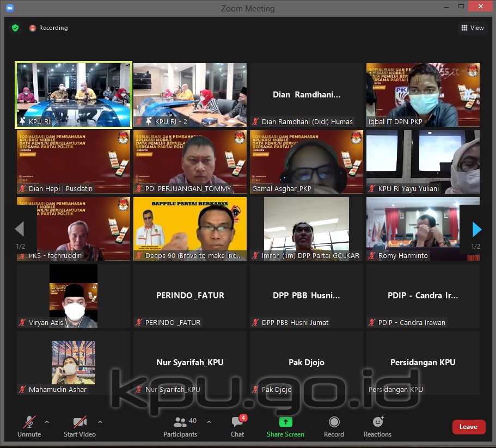496x448 pixels.
Task: Expand audio options arrow beside Unmute
Action: [x=47, y=422]
